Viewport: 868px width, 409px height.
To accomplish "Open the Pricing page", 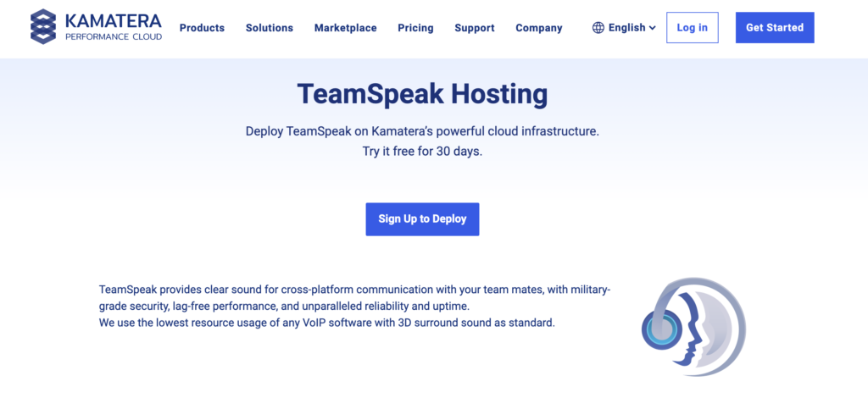I will point(415,28).
